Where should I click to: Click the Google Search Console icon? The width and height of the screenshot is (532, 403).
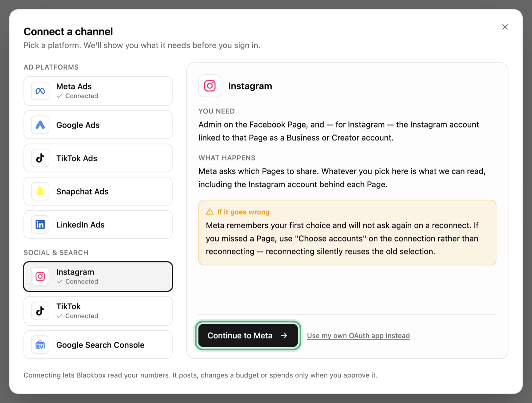(x=40, y=345)
